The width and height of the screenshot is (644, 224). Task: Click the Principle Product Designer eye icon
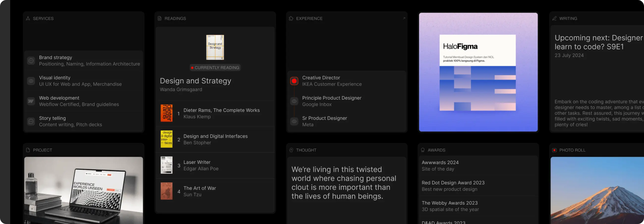click(x=294, y=101)
